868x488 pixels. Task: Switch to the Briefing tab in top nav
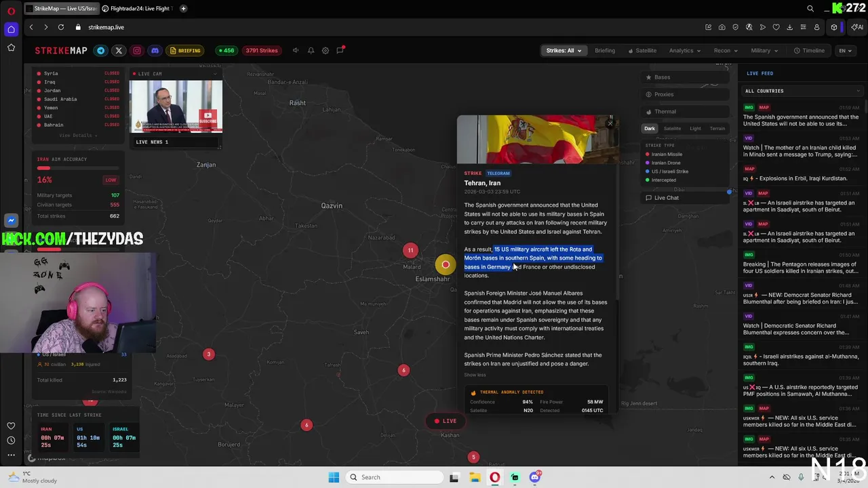(605, 51)
